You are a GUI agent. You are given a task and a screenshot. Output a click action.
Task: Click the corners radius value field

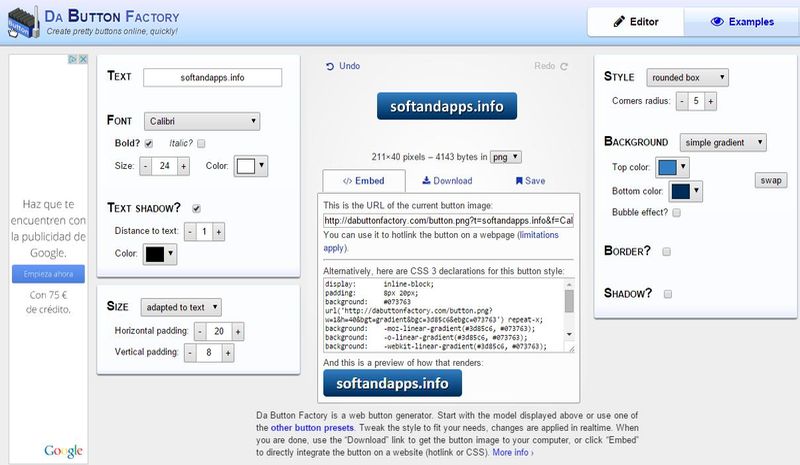pyautogui.click(x=696, y=101)
